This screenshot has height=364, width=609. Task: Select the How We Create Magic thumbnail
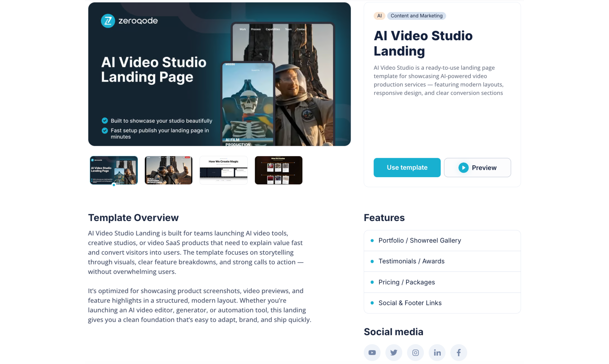[x=223, y=170]
